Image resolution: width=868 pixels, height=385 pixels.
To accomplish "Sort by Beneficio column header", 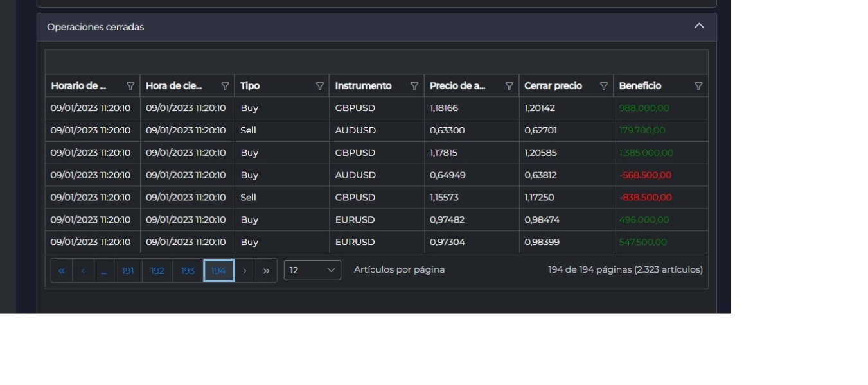I will pyautogui.click(x=640, y=86).
